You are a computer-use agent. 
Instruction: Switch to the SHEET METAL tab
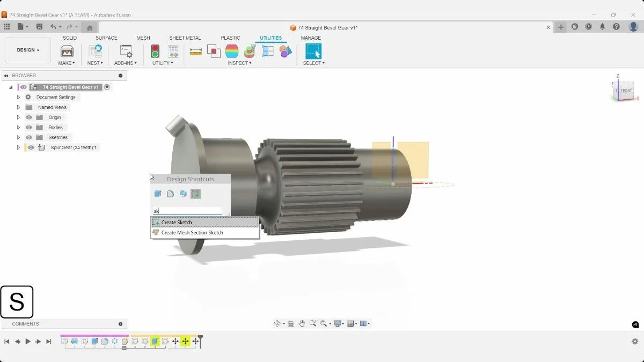click(185, 38)
